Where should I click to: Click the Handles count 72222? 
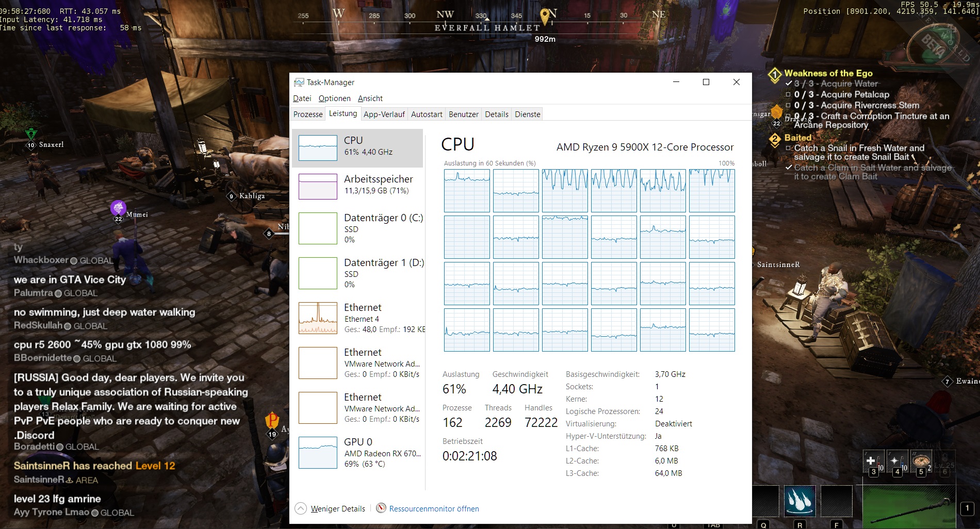pyautogui.click(x=541, y=423)
